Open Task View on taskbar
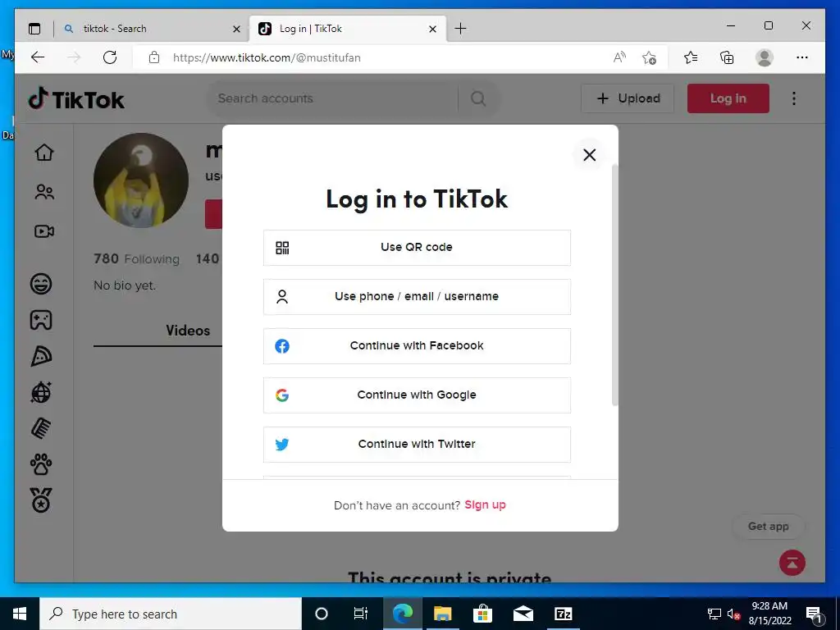The image size is (840, 630). [x=361, y=614]
